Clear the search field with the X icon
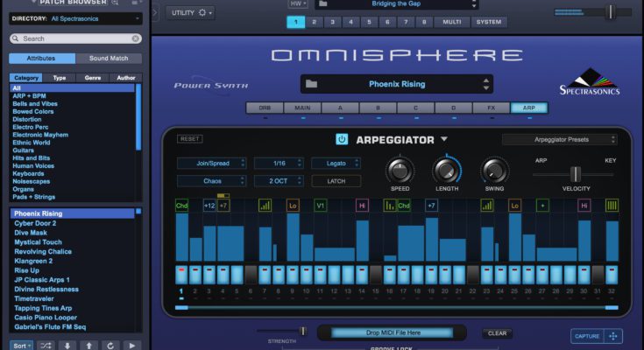Viewport: 644px width, 350px height. (x=135, y=38)
